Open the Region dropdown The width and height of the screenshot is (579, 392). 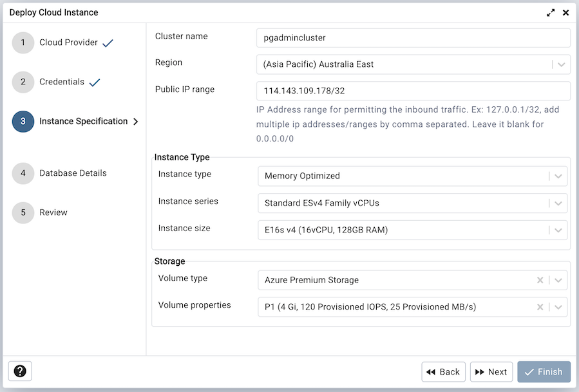click(560, 64)
